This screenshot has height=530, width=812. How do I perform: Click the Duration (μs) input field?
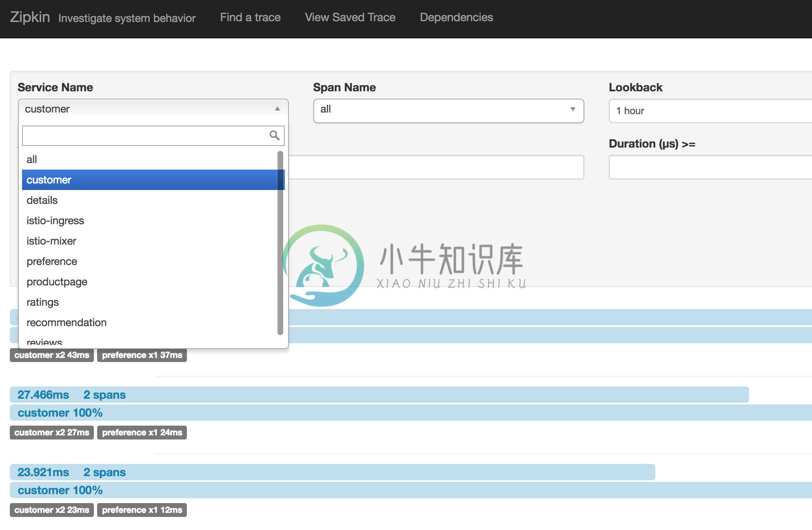(x=710, y=167)
